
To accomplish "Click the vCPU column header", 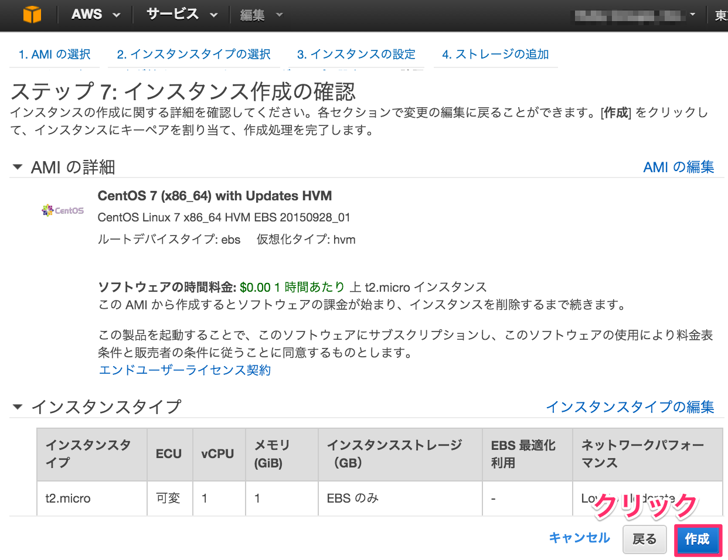I will tap(219, 454).
